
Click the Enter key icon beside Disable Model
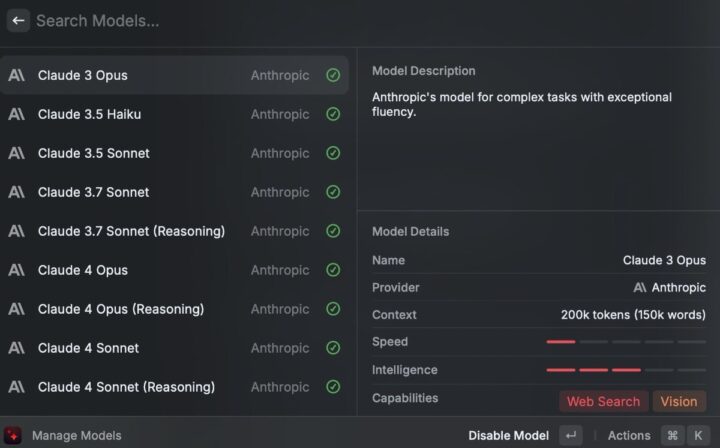pyautogui.click(x=570, y=435)
